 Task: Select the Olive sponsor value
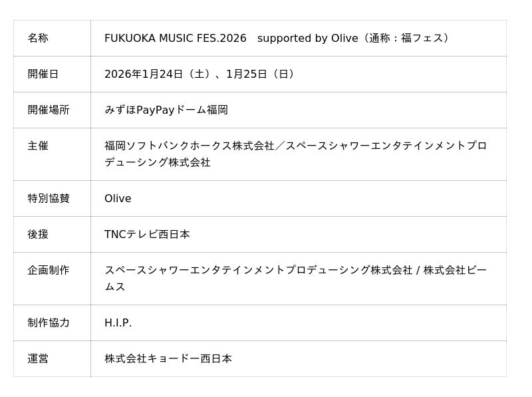point(118,198)
